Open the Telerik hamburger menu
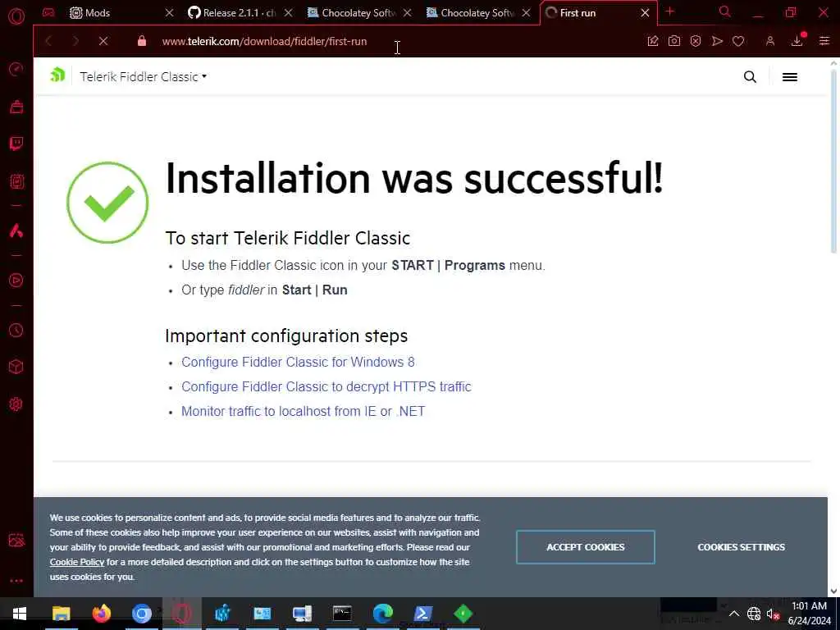Screen dimensions: 840x630 (x=790, y=77)
